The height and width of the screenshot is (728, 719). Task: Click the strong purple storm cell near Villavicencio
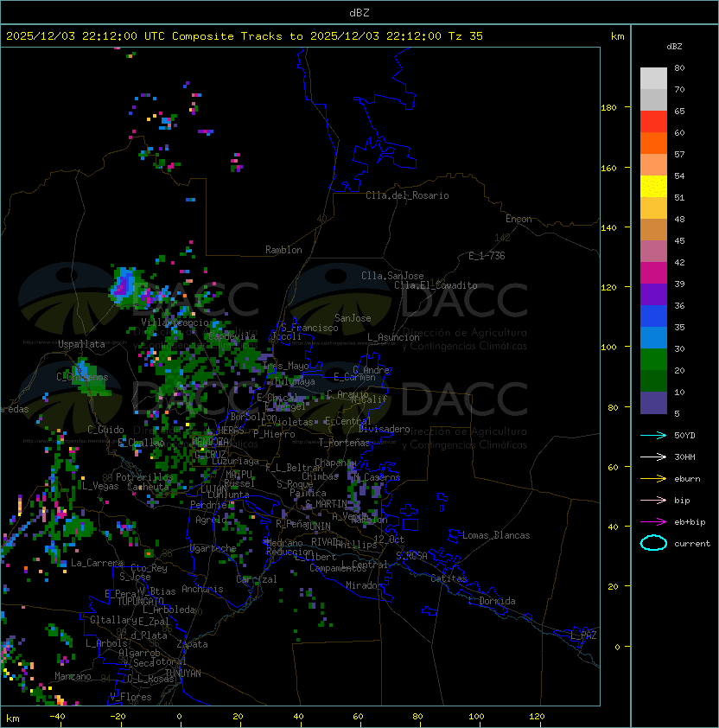(x=123, y=285)
